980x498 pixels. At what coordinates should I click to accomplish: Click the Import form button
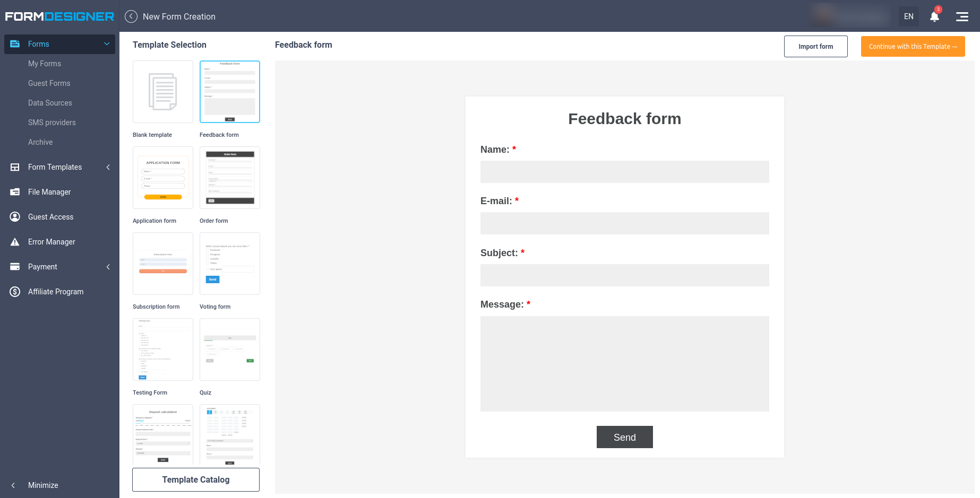(x=815, y=47)
